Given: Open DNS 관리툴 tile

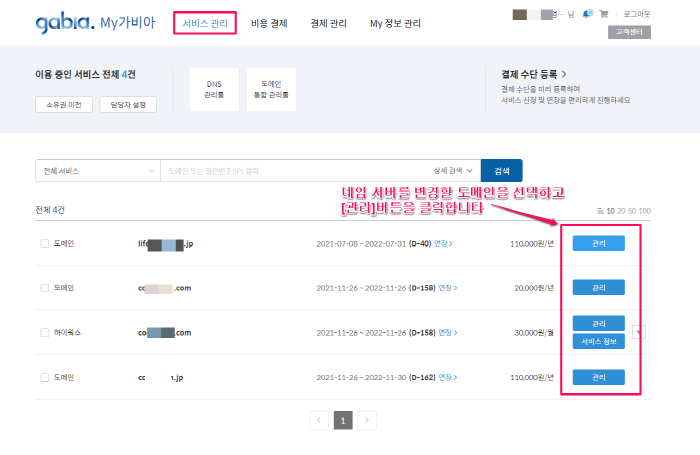Looking at the screenshot, I should tap(214, 89).
